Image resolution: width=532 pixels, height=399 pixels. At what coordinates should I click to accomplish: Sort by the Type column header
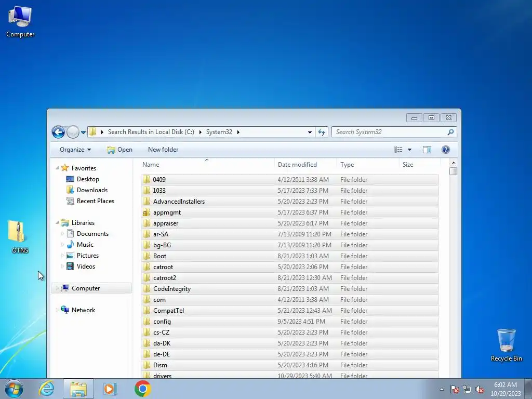coord(368,165)
